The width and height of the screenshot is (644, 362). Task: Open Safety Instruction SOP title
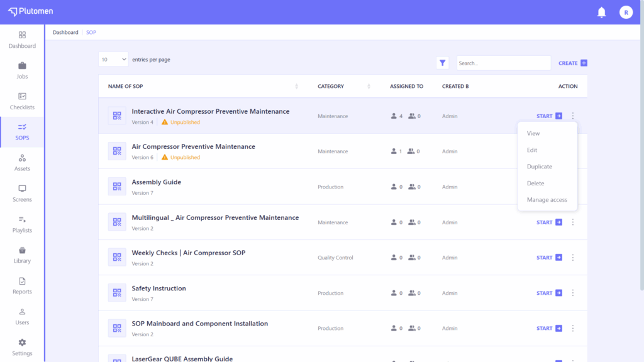click(x=158, y=288)
